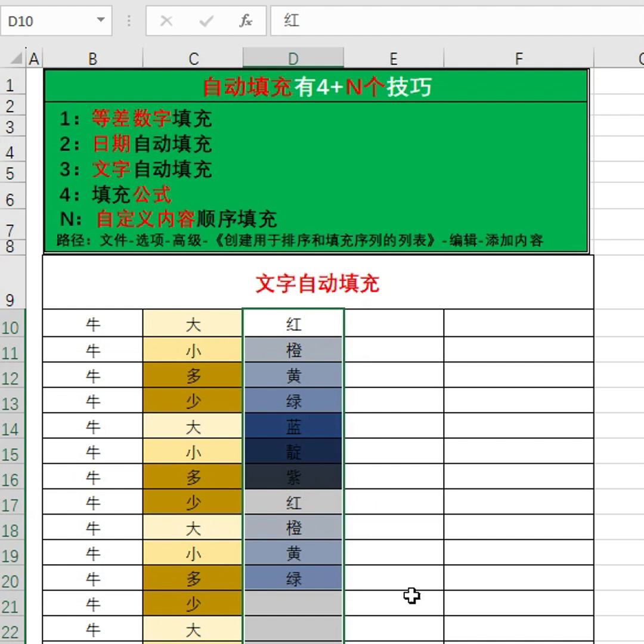Screen dimensions: 644x644
Task: Select cell D19 containing 黄
Action: tap(293, 553)
